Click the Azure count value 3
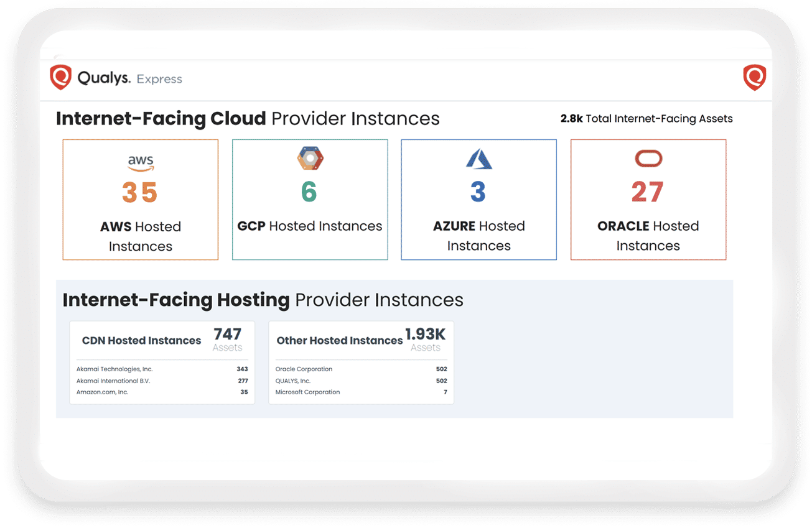This screenshot has height=528, width=812. [x=478, y=192]
